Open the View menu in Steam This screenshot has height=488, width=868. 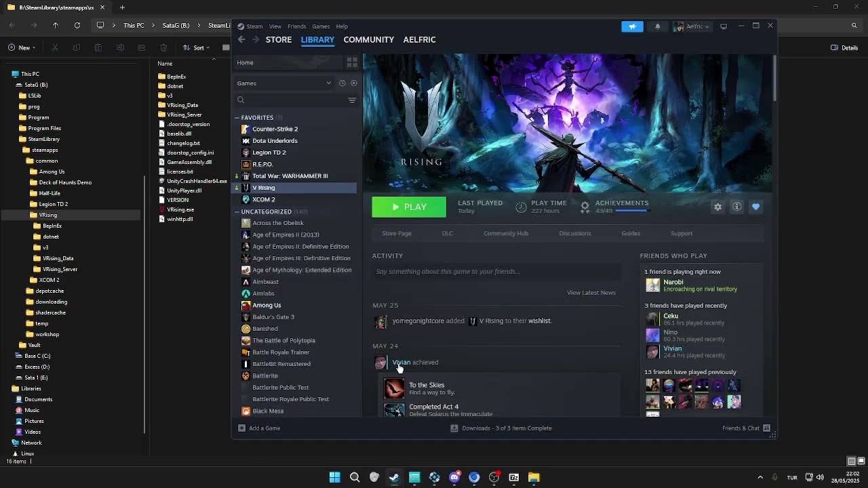275,26
